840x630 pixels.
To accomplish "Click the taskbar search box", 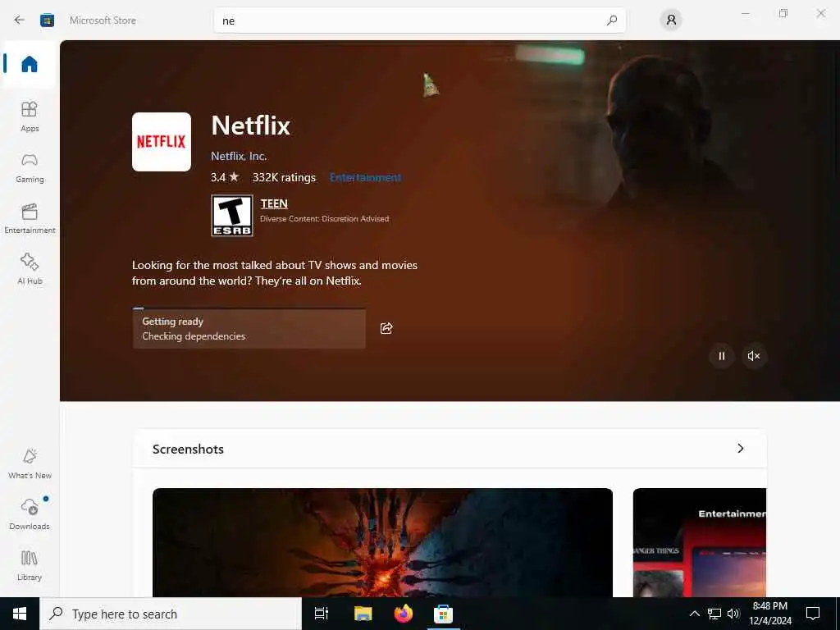I will point(171,614).
